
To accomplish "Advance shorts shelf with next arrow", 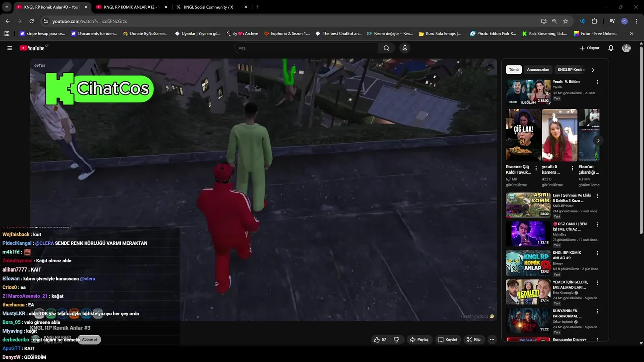I will (598, 141).
